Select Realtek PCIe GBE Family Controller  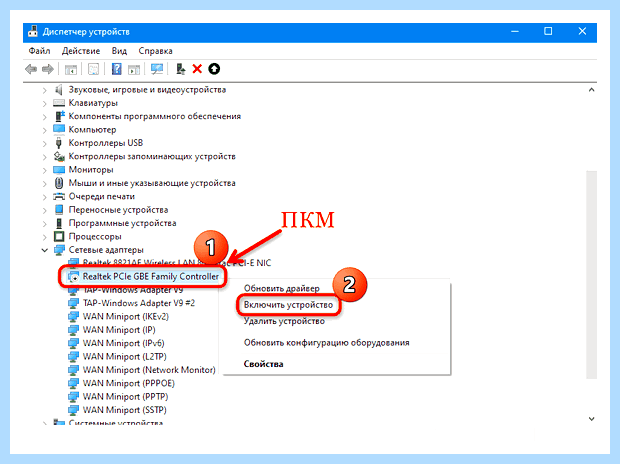coord(150,277)
